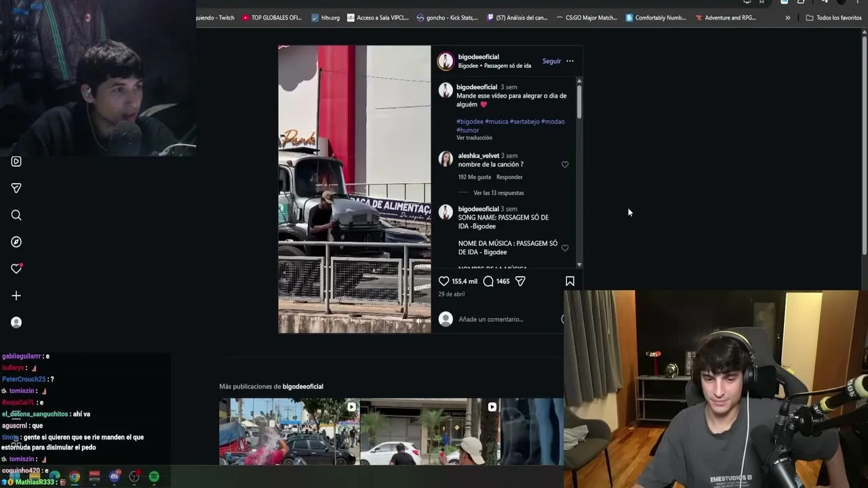The image size is (868, 488).
Task: Open Reels from the Instagram sidebar
Action: 16,161
